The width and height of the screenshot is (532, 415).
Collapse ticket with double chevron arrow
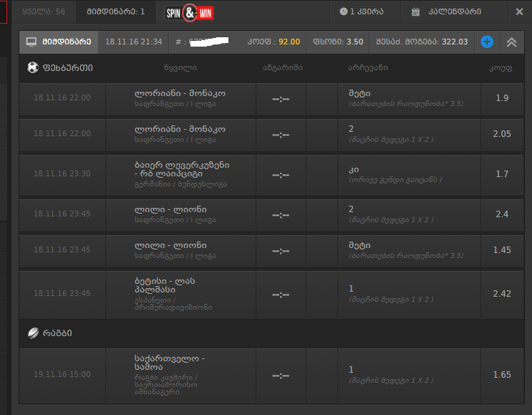tap(512, 42)
